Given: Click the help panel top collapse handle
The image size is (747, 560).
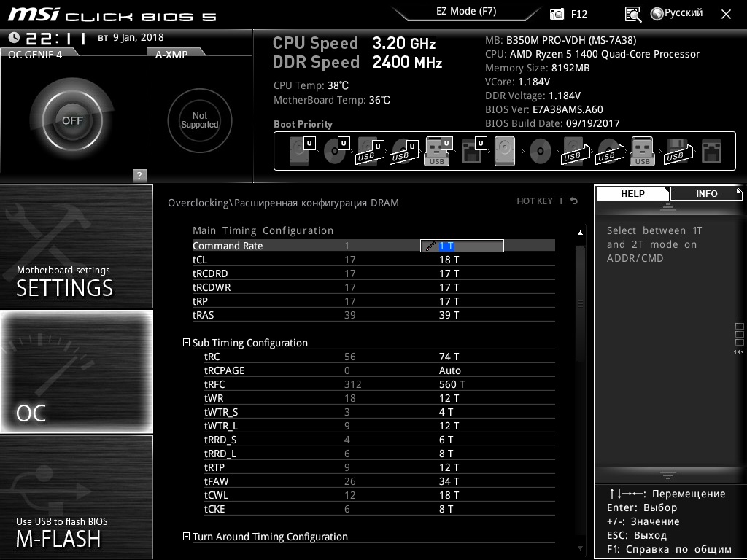Looking at the screenshot, I should 668,206.
